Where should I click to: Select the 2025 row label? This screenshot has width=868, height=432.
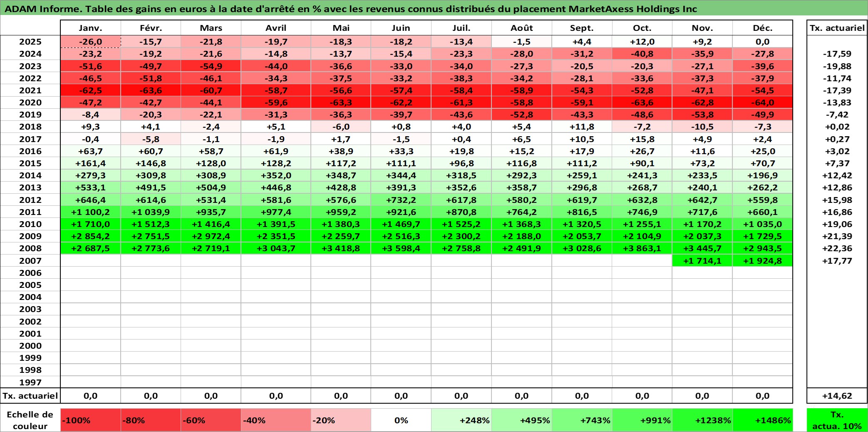pos(30,42)
